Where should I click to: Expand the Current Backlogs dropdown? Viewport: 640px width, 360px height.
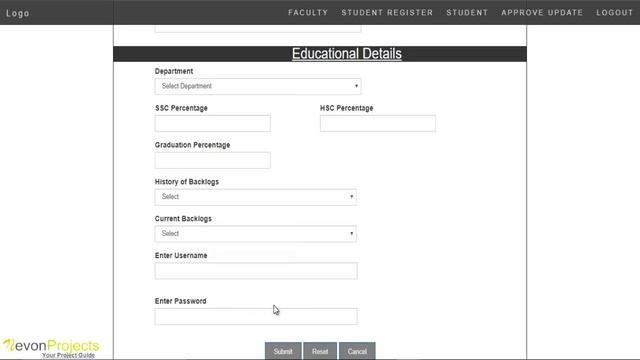click(256, 234)
